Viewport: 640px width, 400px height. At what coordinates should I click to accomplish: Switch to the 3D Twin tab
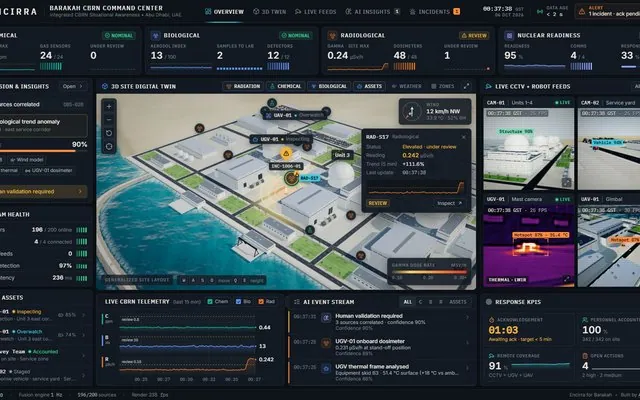(x=269, y=12)
